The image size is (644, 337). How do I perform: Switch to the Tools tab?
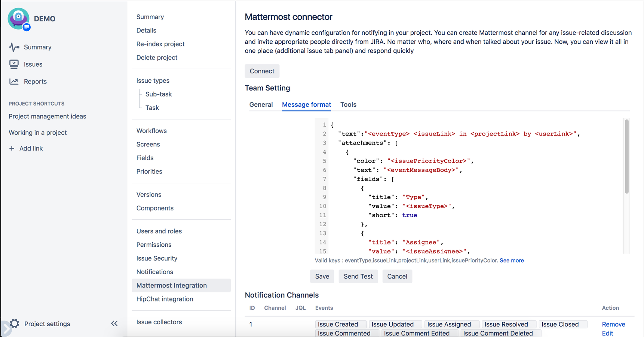click(x=348, y=104)
